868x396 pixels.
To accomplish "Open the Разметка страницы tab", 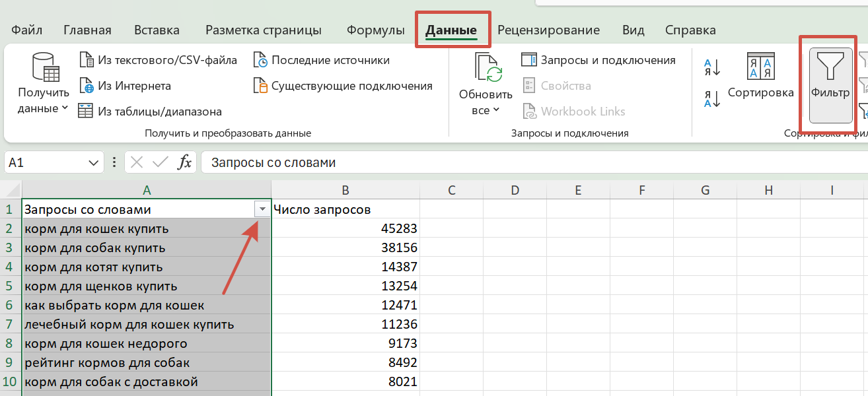I will click(264, 30).
